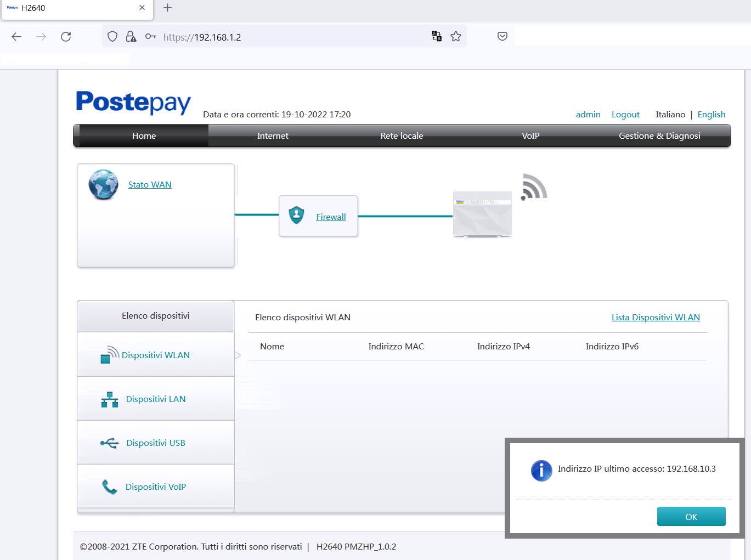Click the Dispositivi USB connector icon
The image size is (751, 560).
(109, 443)
